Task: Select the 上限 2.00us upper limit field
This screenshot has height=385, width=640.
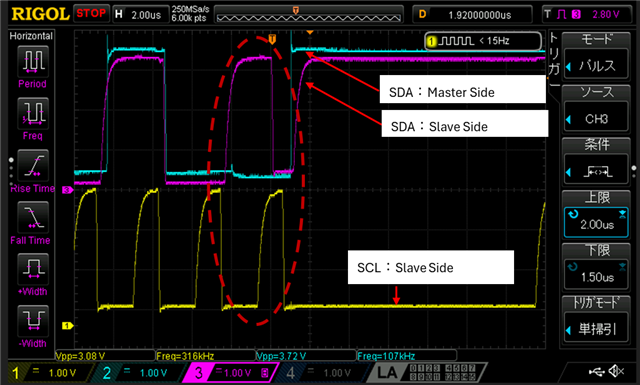Action: 596,223
